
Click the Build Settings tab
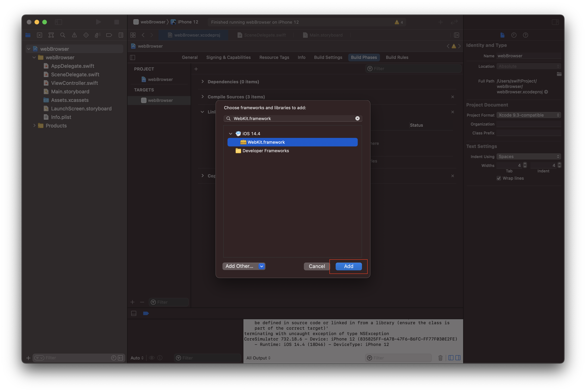[x=328, y=57]
